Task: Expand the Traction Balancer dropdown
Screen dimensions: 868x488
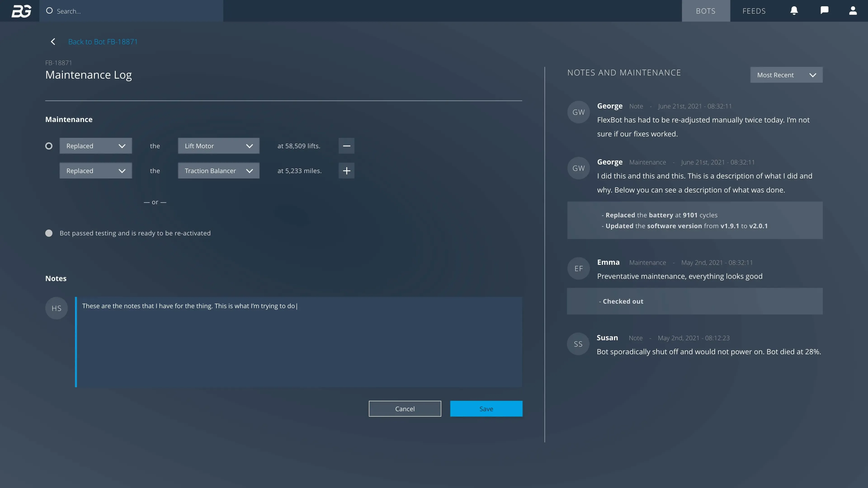Action: pyautogui.click(x=218, y=171)
